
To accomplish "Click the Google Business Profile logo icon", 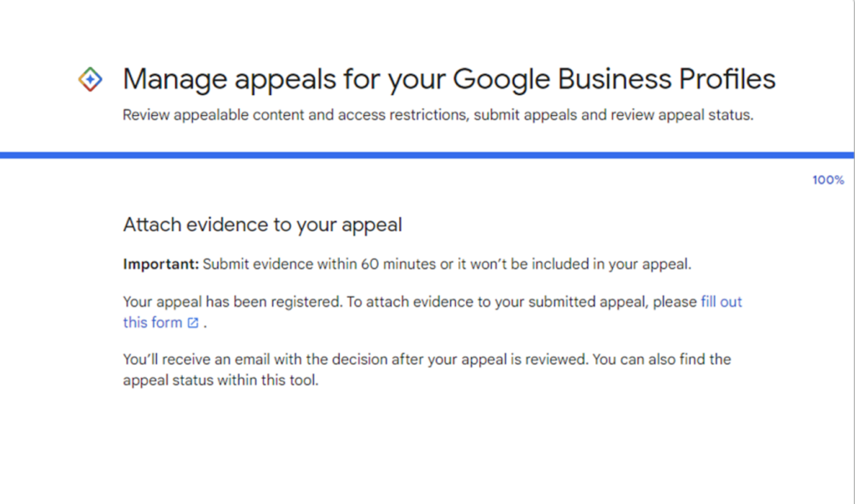I will pyautogui.click(x=90, y=80).
